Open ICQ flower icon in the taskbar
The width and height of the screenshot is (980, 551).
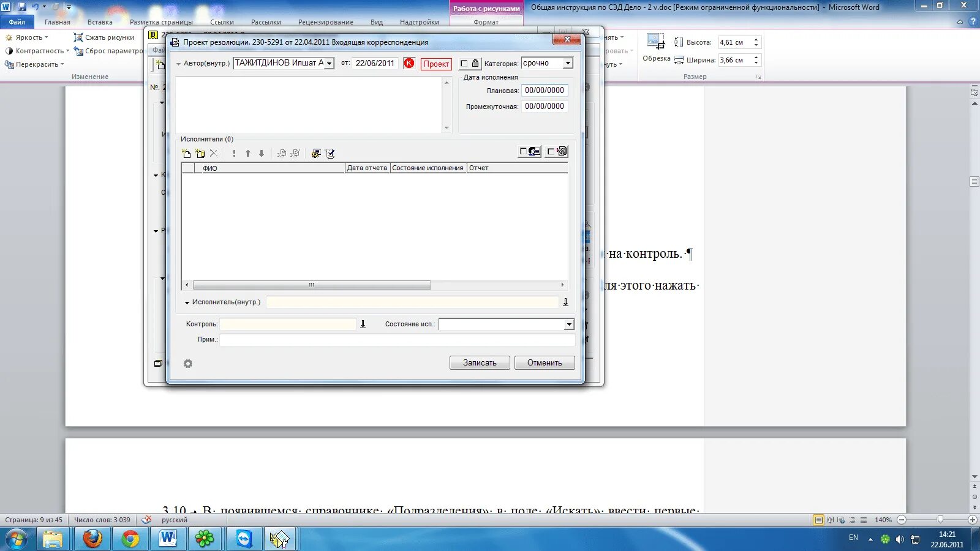click(205, 539)
